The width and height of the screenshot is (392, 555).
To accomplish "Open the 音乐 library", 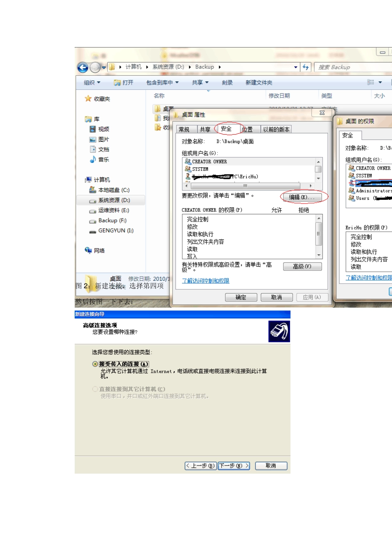I will 99,159.
